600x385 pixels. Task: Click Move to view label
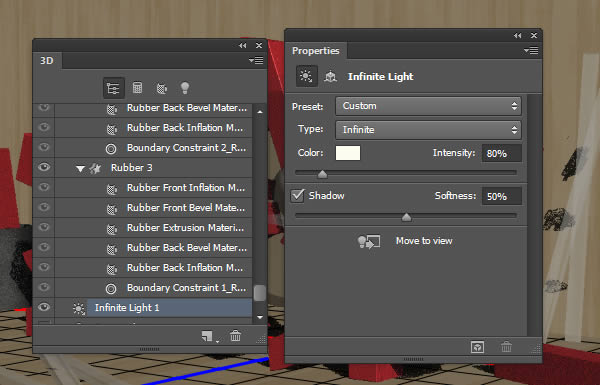coord(424,241)
